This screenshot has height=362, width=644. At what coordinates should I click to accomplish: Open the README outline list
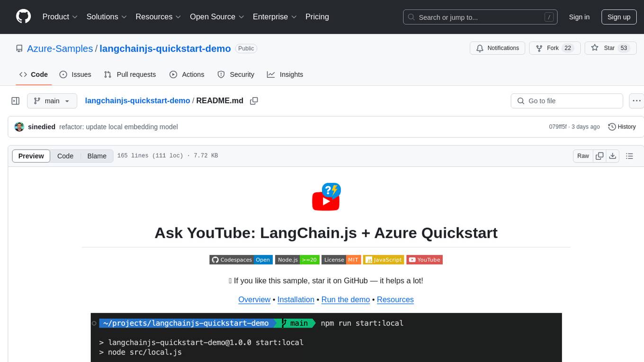629,156
